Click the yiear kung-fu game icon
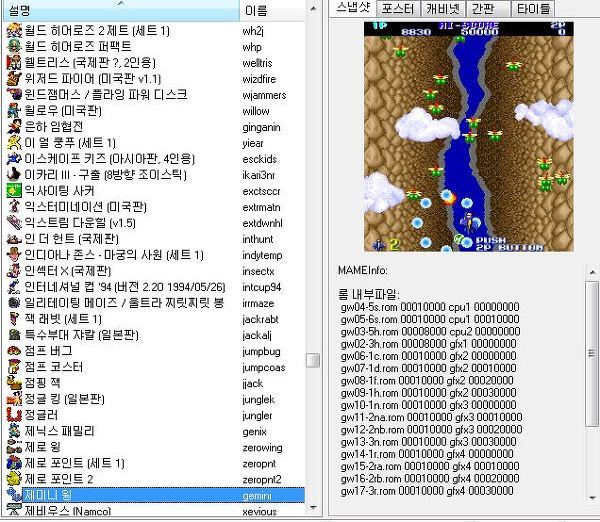The height and width of the screenshot is (522, 600). 14,143
